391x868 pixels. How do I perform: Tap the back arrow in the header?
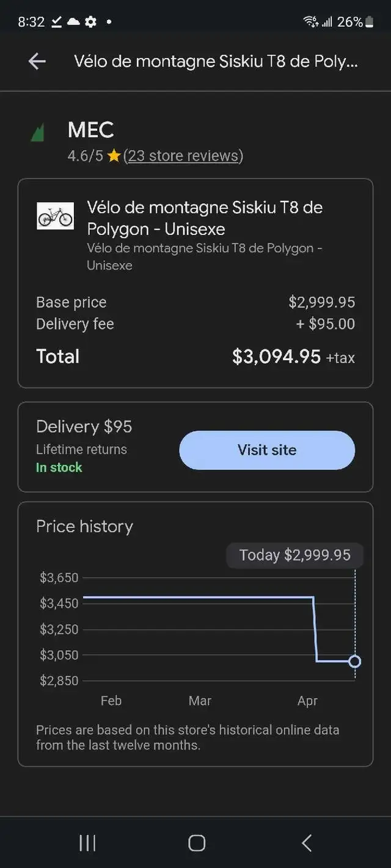36,61
